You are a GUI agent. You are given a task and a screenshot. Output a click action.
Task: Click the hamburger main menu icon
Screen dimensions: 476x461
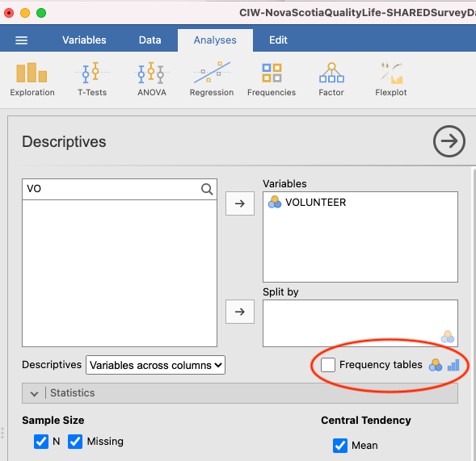pyautogui.click(x=22, y=40)
